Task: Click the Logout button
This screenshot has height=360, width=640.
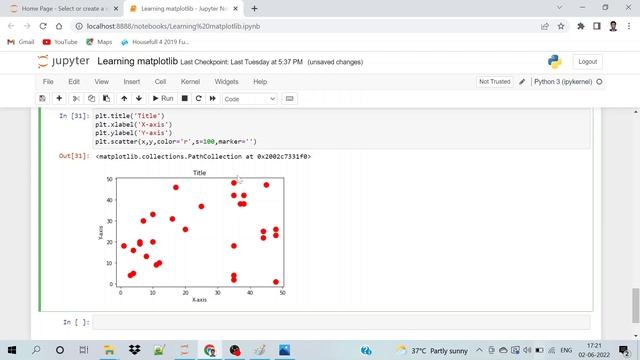Action: click(x=587, y=62)
